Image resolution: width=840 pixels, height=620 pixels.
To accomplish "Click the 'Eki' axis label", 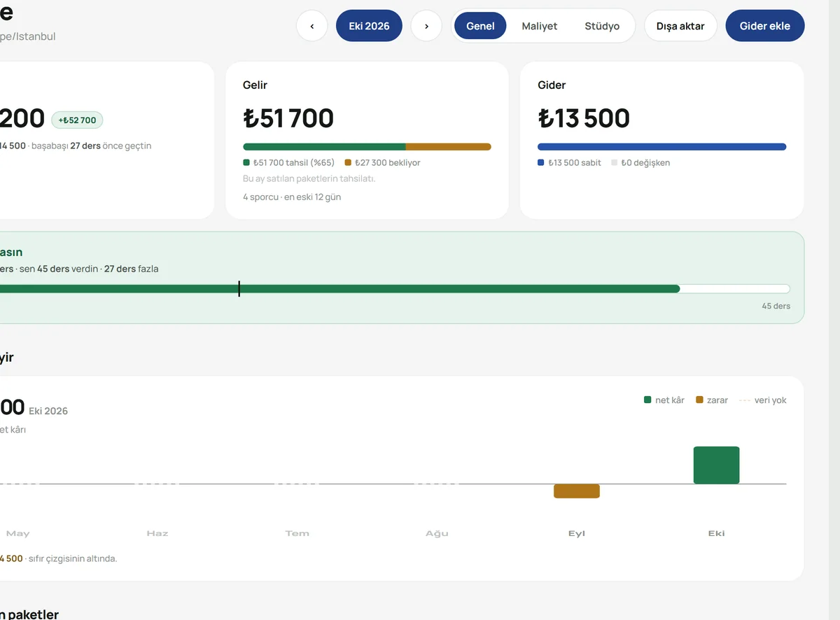I will pos(717,533).
